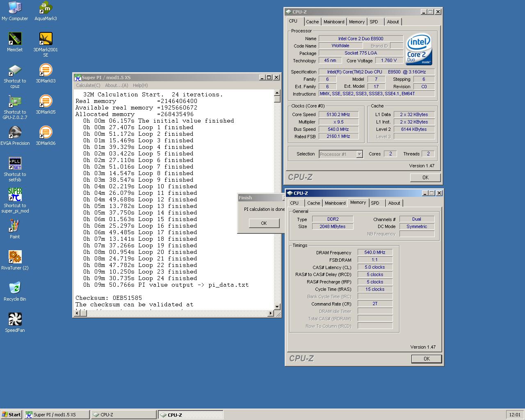Click the Core Voltage value 1.760 V
The width and height of the screenshot is (525, 420).
389,60
